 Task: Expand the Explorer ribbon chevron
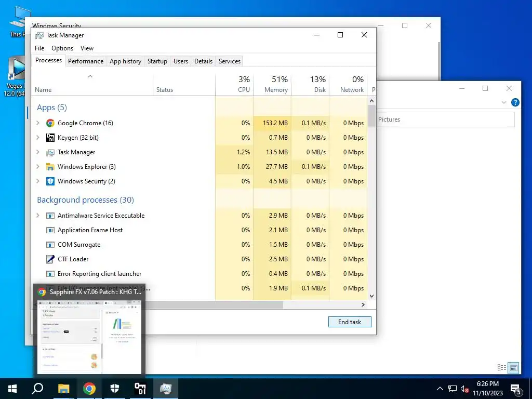pos(504,102)
